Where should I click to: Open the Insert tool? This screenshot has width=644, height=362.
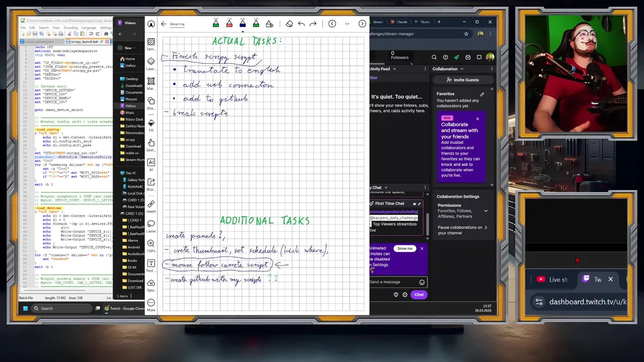pos(151,206)
